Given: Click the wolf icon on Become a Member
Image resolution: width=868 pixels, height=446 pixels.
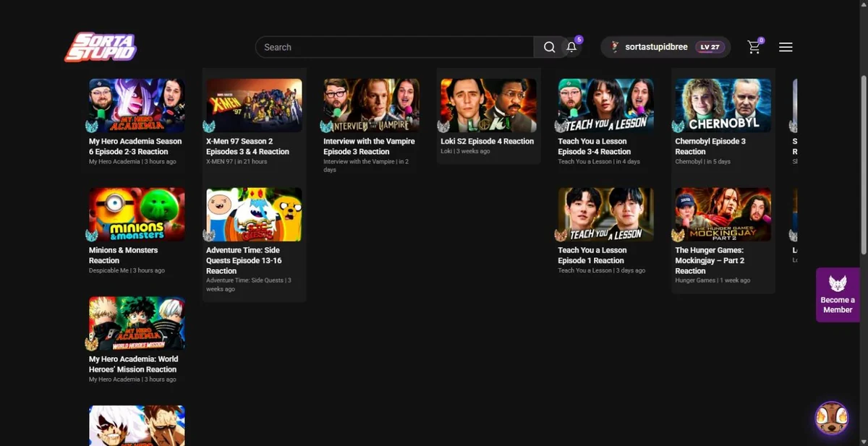Looking at the screenshot, I should tap(838, 283).
